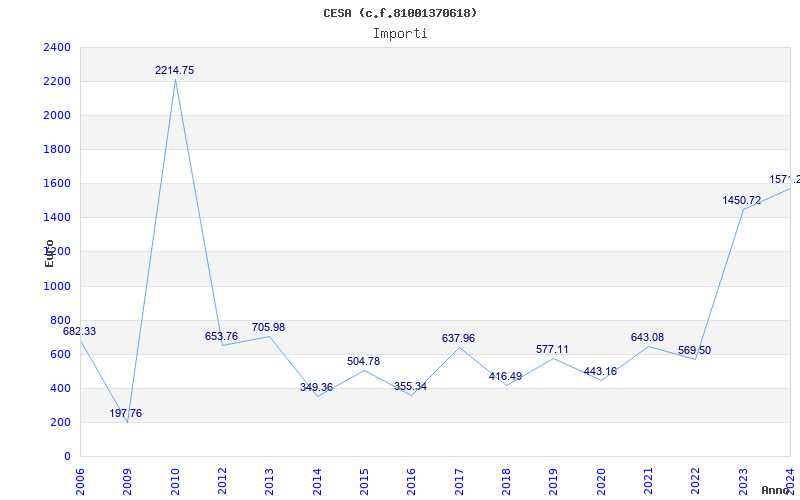Click the 2009 year axis label

click(x=127, y=482)
